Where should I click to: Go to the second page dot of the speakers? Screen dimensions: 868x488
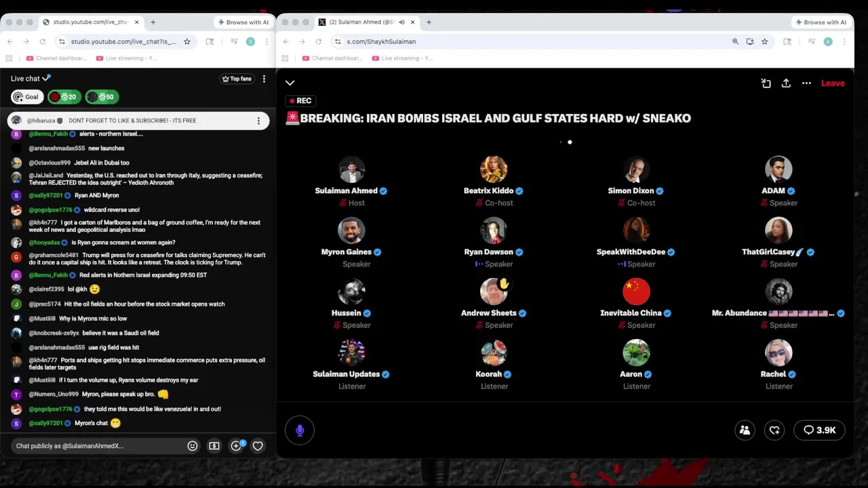570,142
